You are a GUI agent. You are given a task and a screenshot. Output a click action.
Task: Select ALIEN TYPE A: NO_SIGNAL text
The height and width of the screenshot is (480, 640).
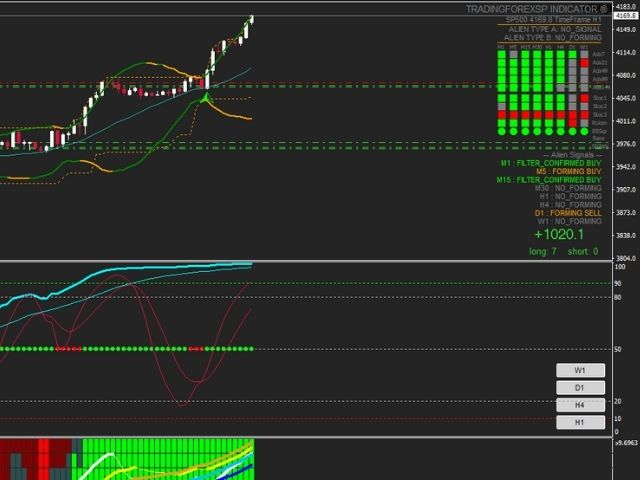click(x=555, y=29)
